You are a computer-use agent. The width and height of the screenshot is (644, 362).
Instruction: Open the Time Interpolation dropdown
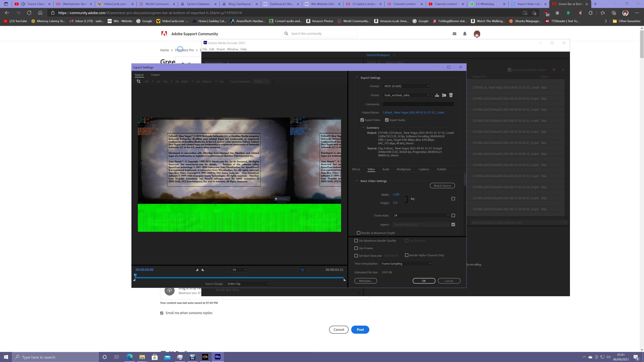[406, 264]
